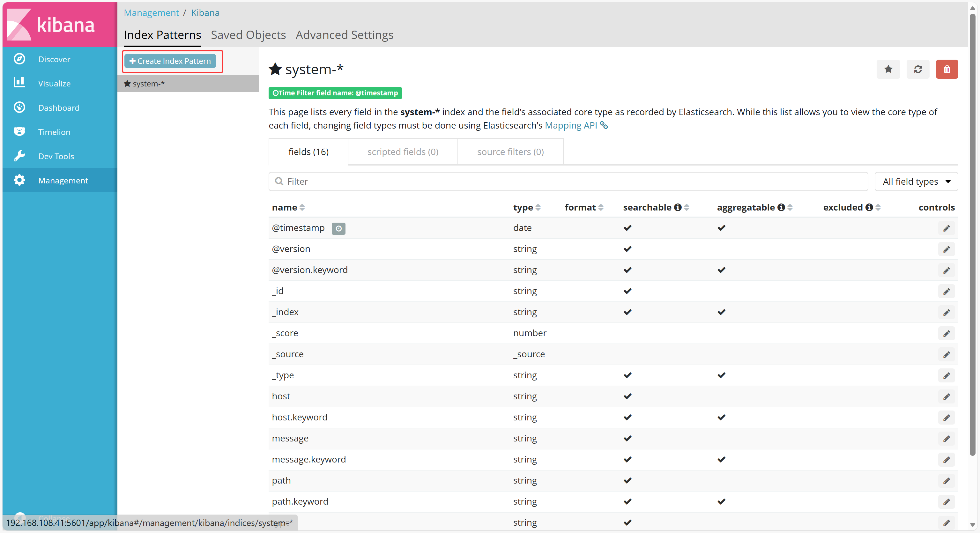Image resolution: width=980 pixels, height=533 pixels.
Task: Select system-* in index pattern list
Action: pos(188,83)
